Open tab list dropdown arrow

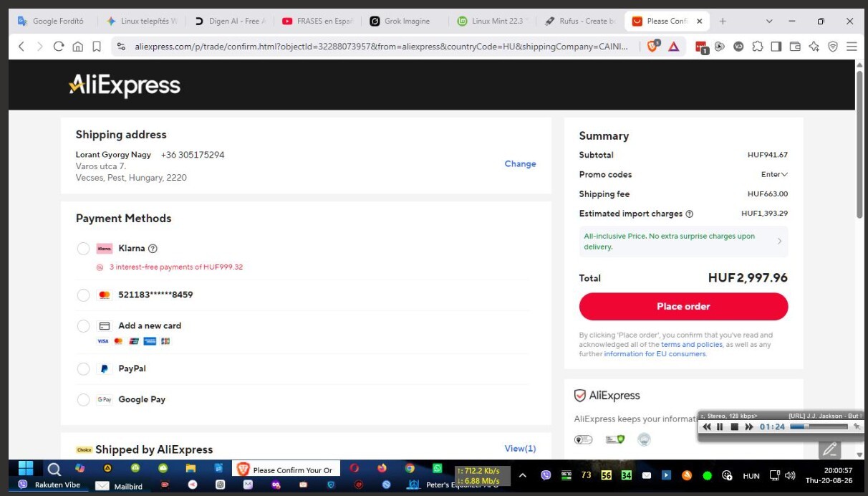click(x=769, y=22)
